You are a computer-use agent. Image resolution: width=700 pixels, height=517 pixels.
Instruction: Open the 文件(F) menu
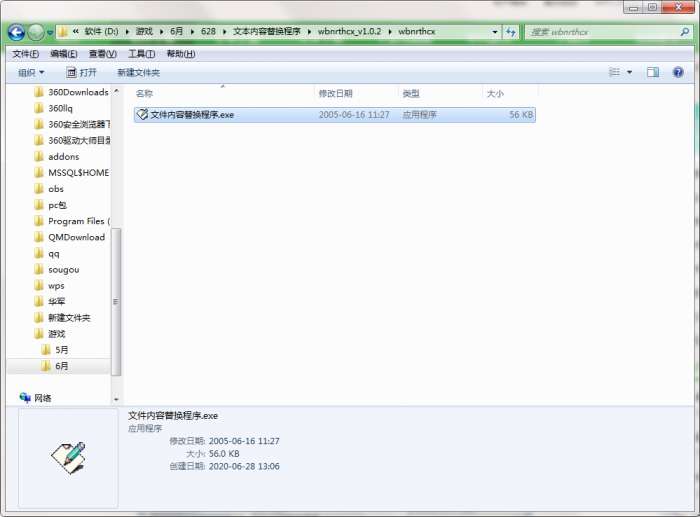tap(25, 54)
